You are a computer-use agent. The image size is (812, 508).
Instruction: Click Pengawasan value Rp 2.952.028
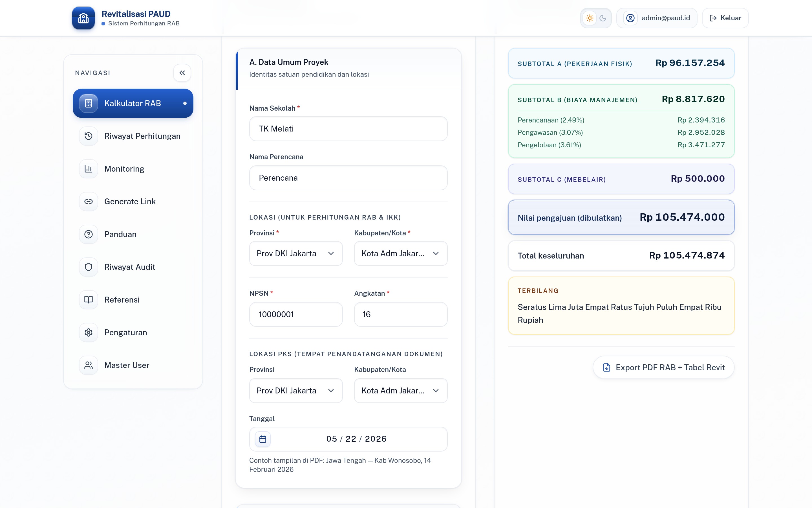pyautogui.click(x=701, y=132)
